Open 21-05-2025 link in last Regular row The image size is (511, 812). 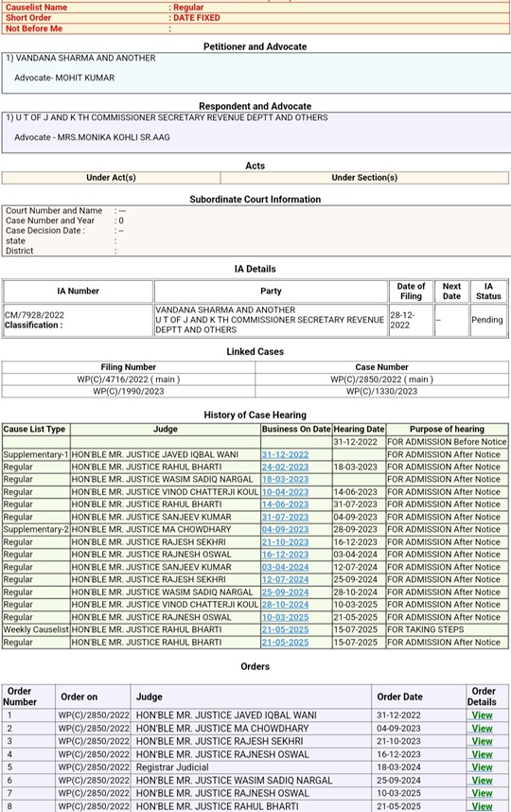pyautogui.click(x=285, y=643)
